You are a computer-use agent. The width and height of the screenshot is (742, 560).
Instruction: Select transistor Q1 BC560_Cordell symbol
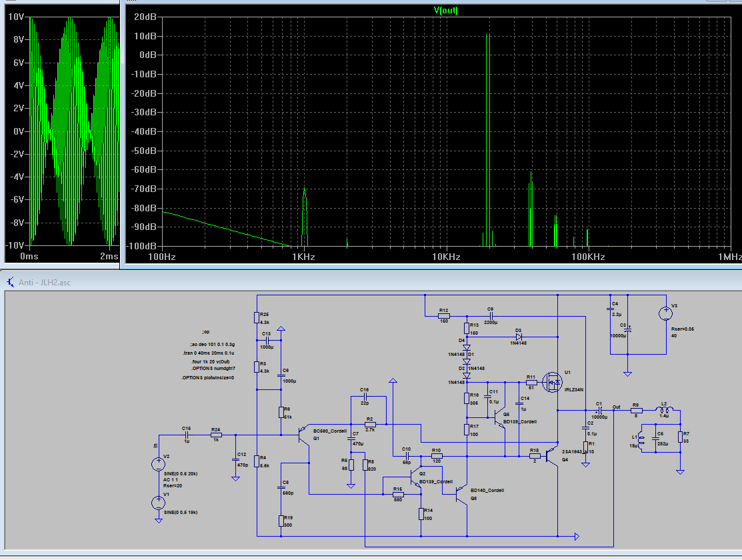(304, 435)
